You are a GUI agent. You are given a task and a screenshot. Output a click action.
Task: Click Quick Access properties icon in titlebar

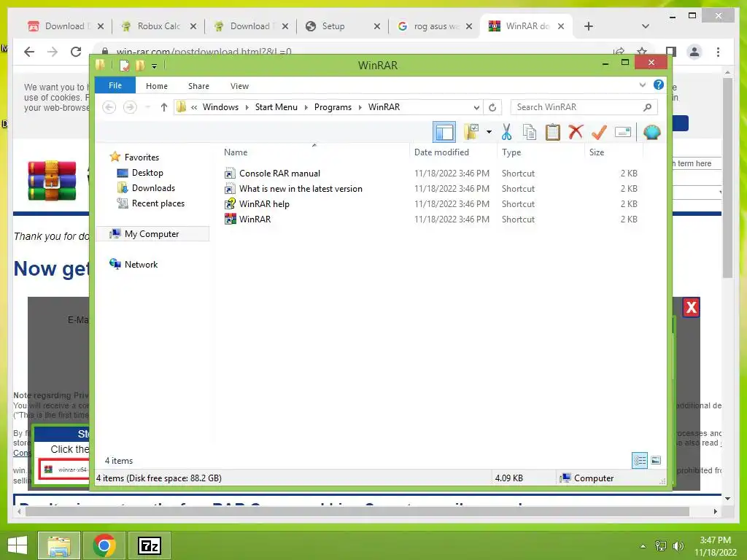(x=124, y=66)
